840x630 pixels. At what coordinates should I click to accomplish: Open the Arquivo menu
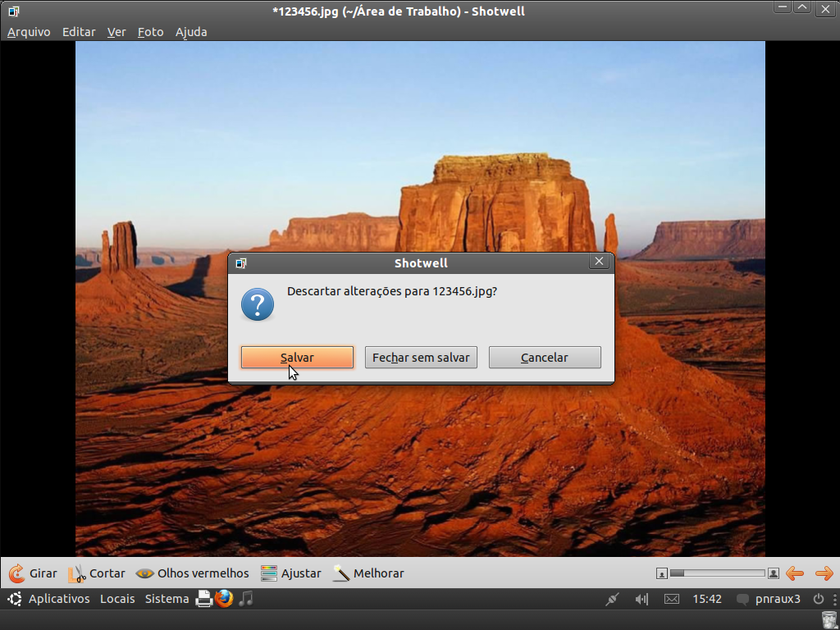coord(29,32)
